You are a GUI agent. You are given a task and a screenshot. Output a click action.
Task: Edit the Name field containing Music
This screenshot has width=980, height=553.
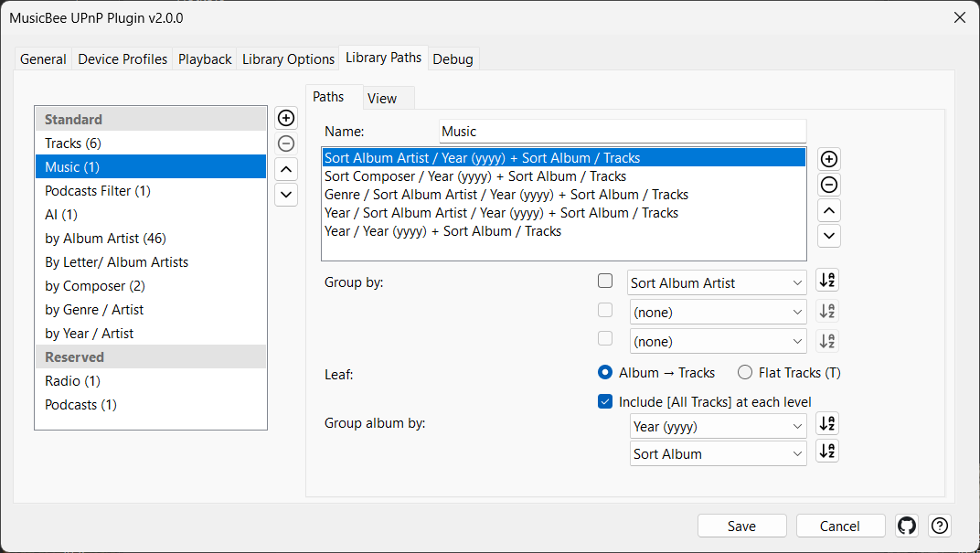623,132
